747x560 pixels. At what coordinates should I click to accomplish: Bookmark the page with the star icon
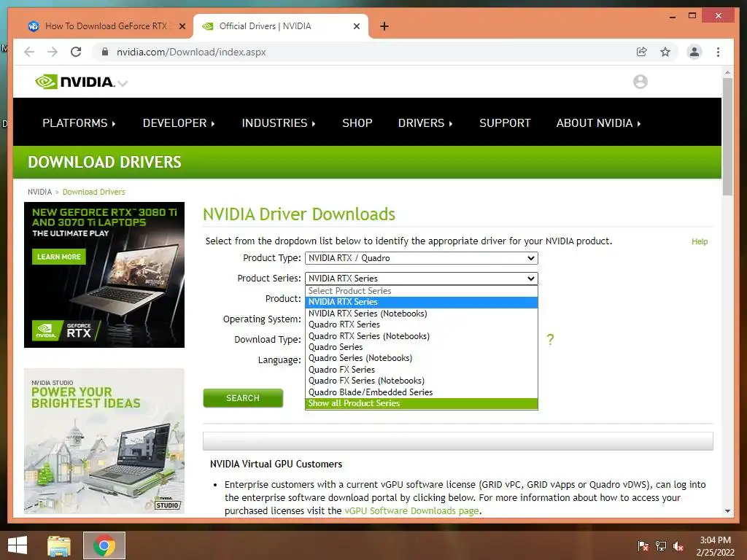[x=665, y=52]
